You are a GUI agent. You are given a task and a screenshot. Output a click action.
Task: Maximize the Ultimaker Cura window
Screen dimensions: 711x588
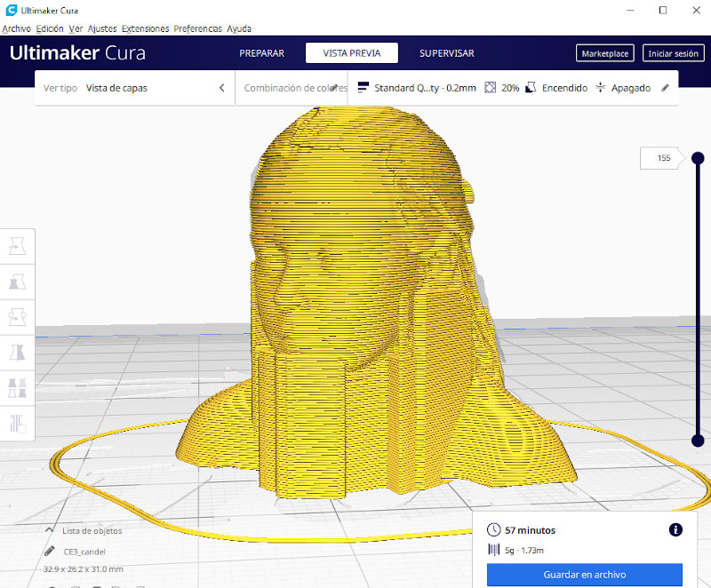663,10
